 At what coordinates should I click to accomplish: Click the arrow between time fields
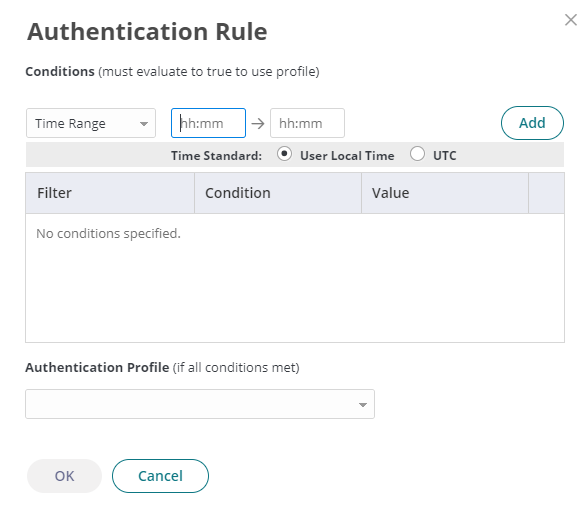258,123
